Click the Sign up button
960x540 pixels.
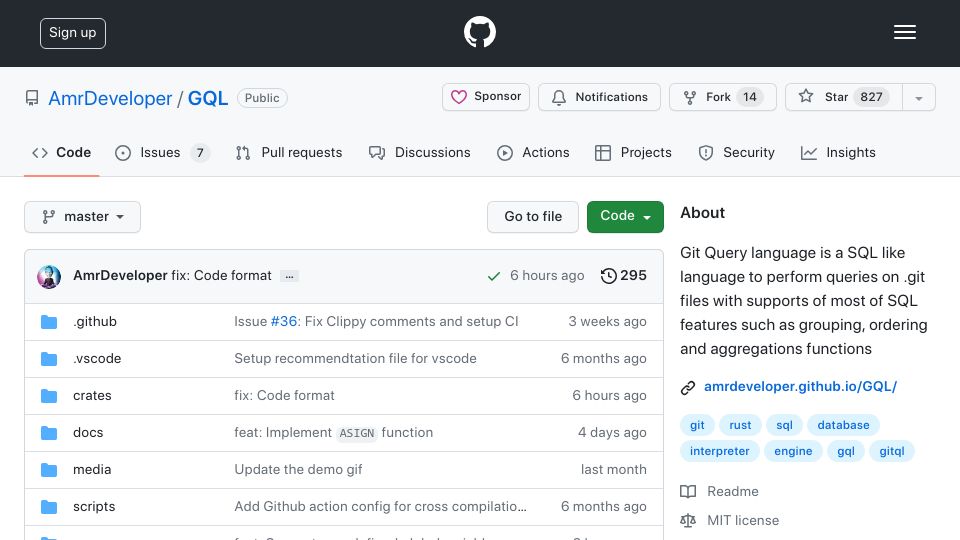point(73,33)
